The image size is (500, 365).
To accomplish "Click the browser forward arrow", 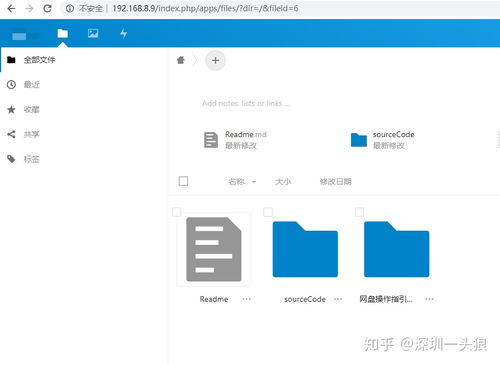I will point(29,8).
